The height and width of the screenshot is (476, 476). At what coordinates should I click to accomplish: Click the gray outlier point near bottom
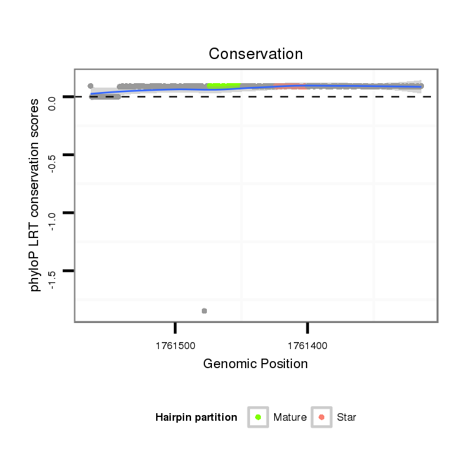pos(204,311)
